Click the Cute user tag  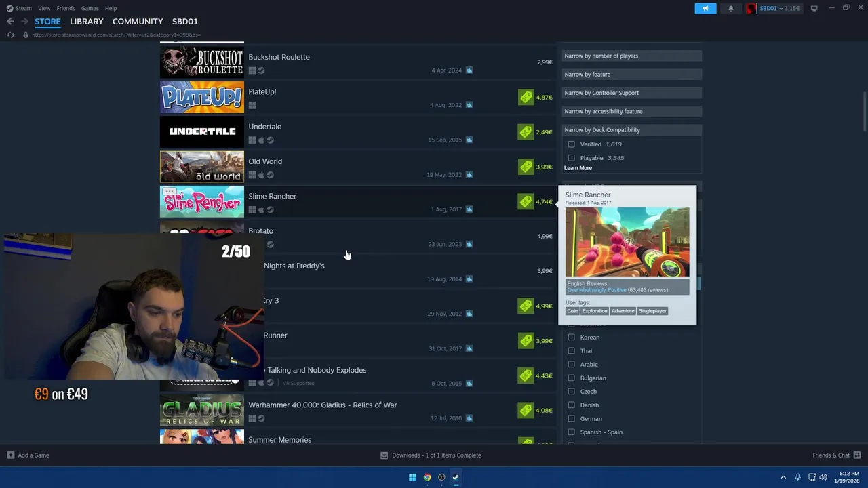[x=572, y=311]
